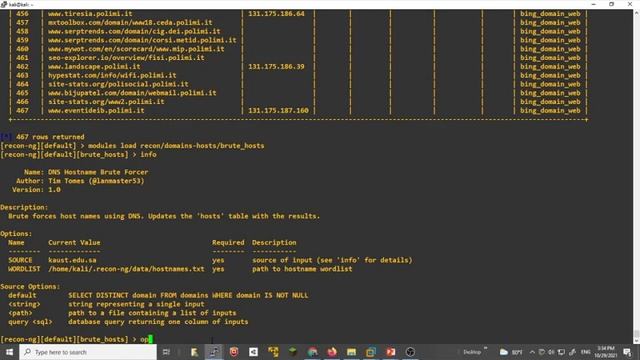640x360 pixels.
Task: Click the green cursor after 'op'
Action: (151, 339)
